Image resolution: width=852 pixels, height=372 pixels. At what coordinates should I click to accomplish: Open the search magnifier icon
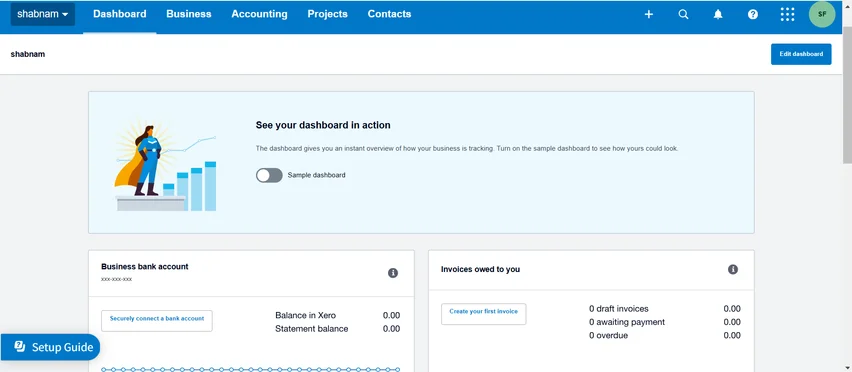pyautogui.click(x=683, y=15)
